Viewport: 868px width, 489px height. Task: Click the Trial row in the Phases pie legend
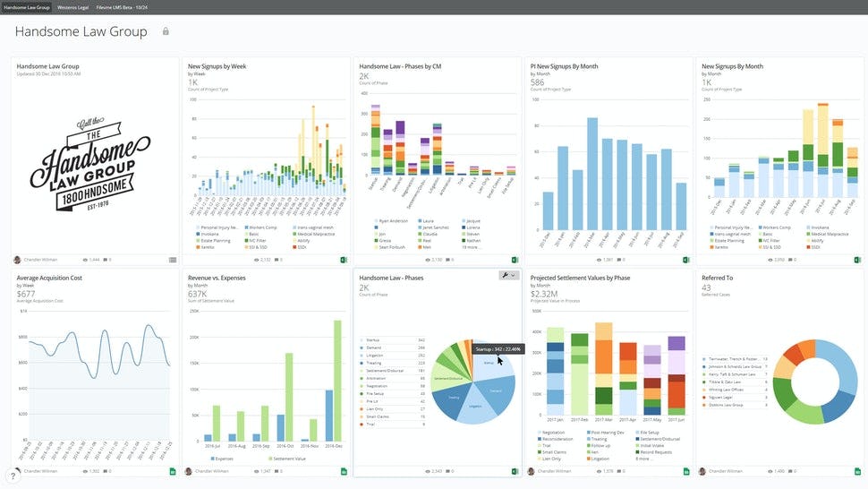(393, 425)
